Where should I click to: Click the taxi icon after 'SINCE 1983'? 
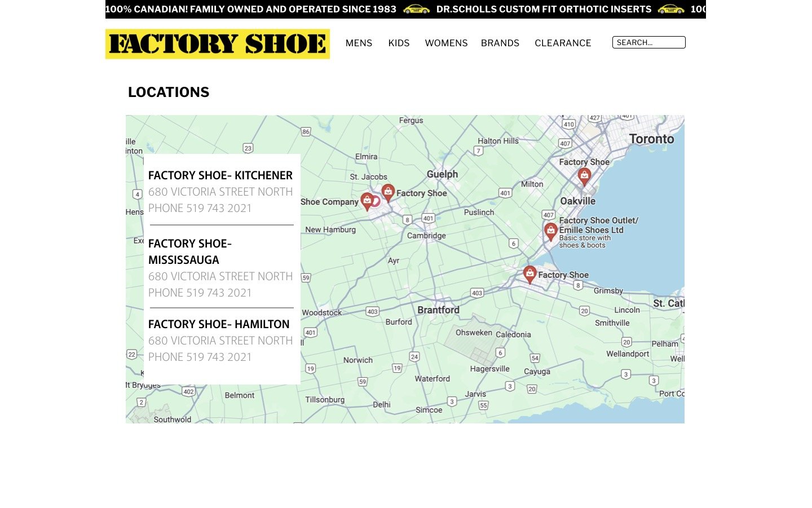coord(417,9)
